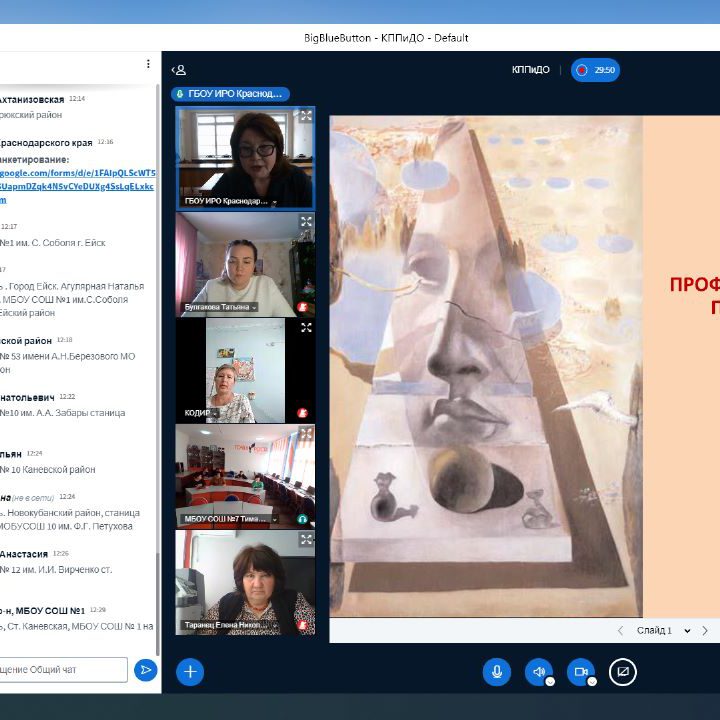720x720 pixels.
Task: Expand Булгакова Татьяна's name dropdown
Action: [x=254, y=308]
